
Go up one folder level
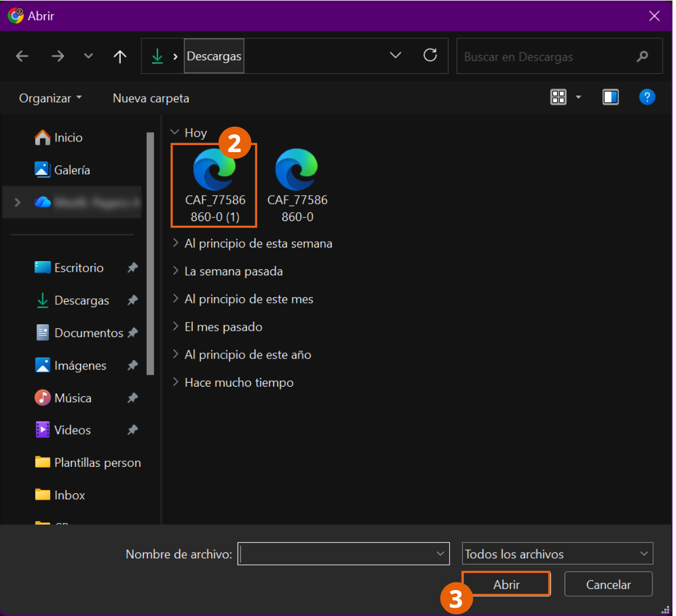(120, 56)
